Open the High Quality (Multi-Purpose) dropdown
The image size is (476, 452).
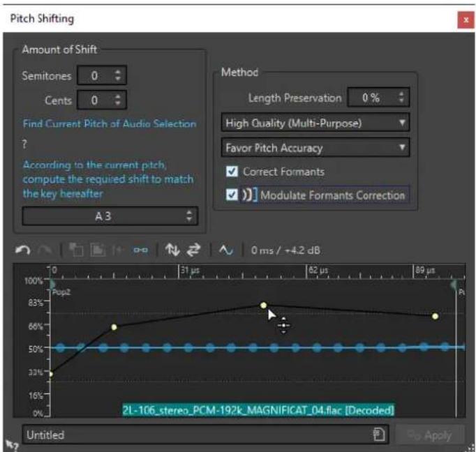coord(315,123)
